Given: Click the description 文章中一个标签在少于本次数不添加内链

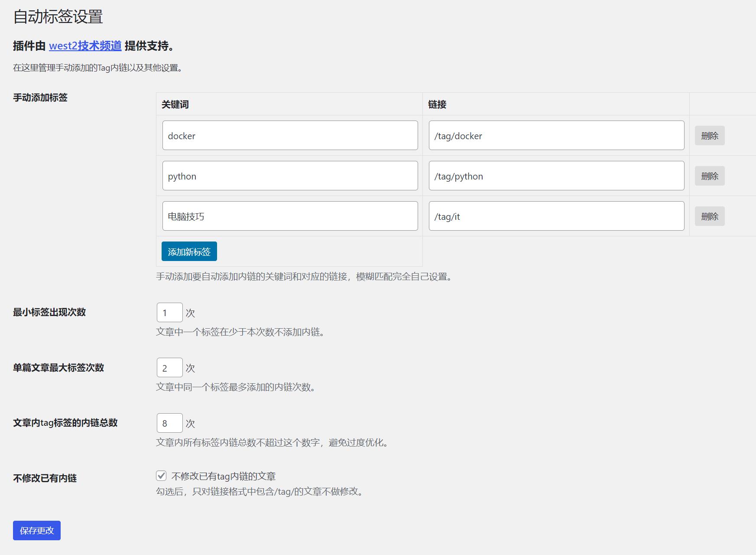Looking at the screenshot, I should [240, 332].
